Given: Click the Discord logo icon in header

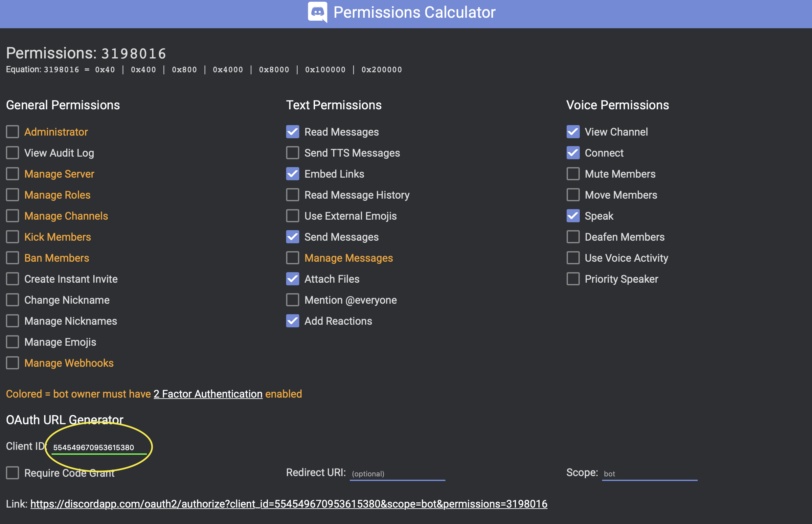Looking at the screenshot, I should pos(317,12).
